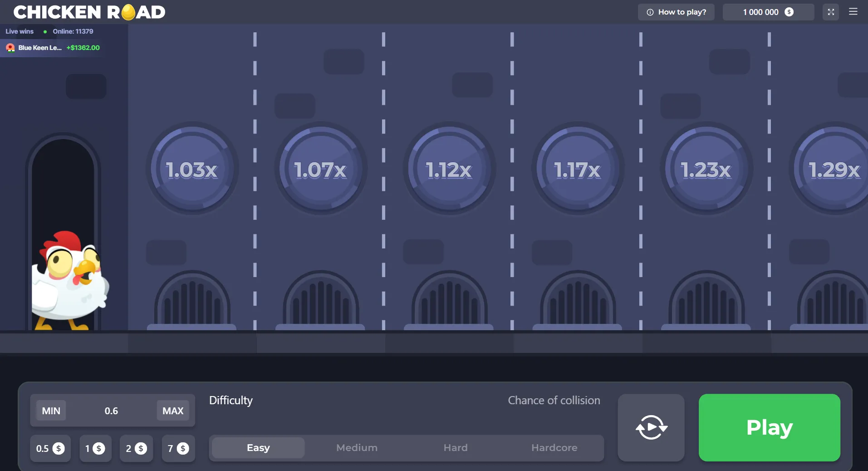Click the fullscreen expand icon
This screenshot has height=471, width=868.
[x=830, y=12]
